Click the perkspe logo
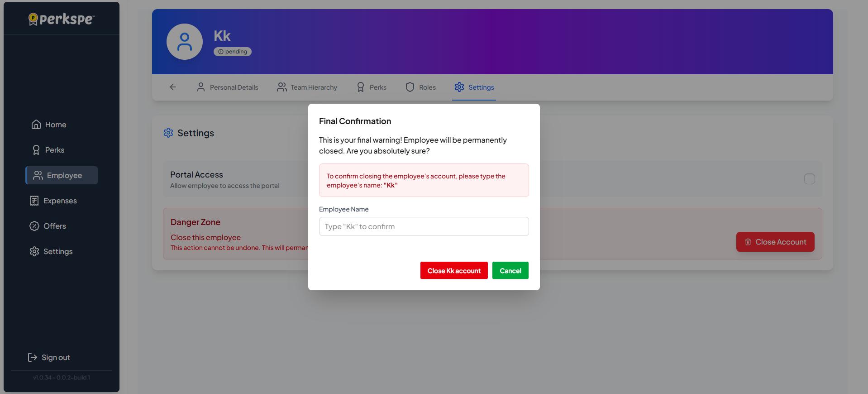Image resolution: width=868 pixels, height=394 pixels. pos(62,19)
